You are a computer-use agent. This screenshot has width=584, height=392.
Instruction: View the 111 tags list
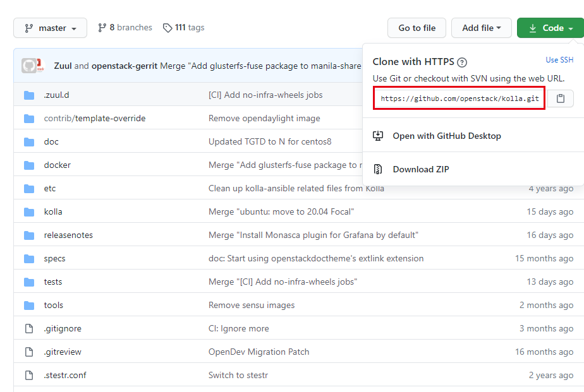184,28
